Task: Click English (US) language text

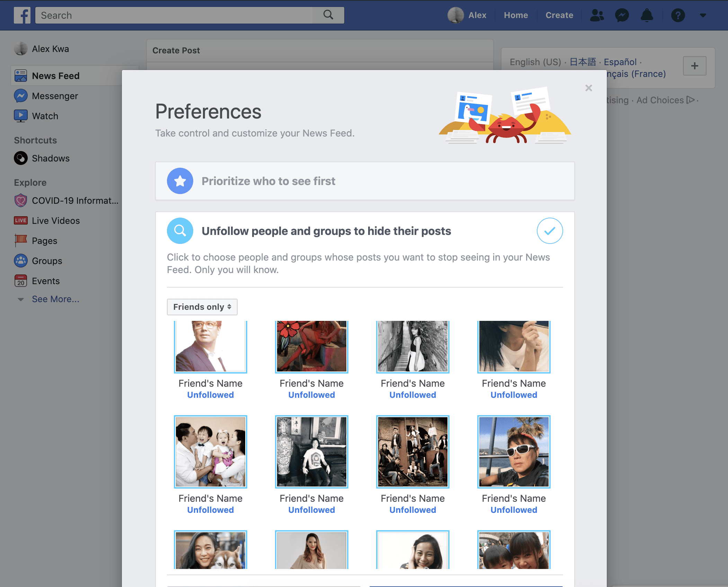Action: [535, 62]
